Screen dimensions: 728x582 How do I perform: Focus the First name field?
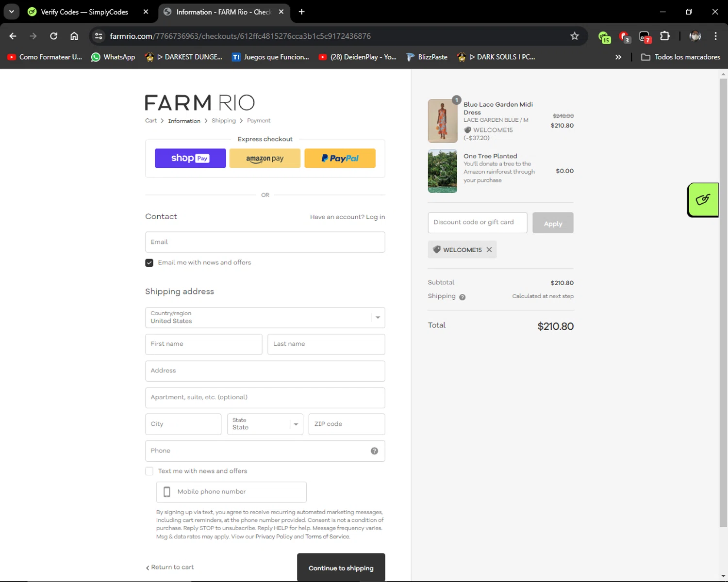point(204,344)
